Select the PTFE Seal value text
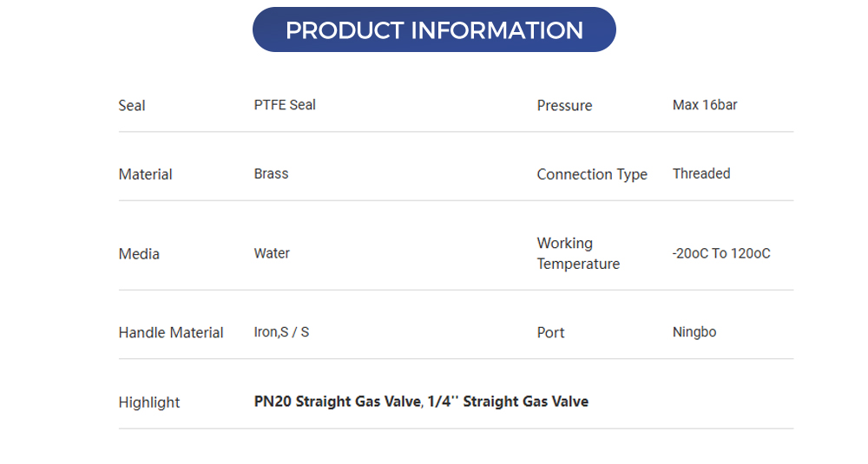The width and height of the screenshot is (868, 464). (x=285, y=105)
